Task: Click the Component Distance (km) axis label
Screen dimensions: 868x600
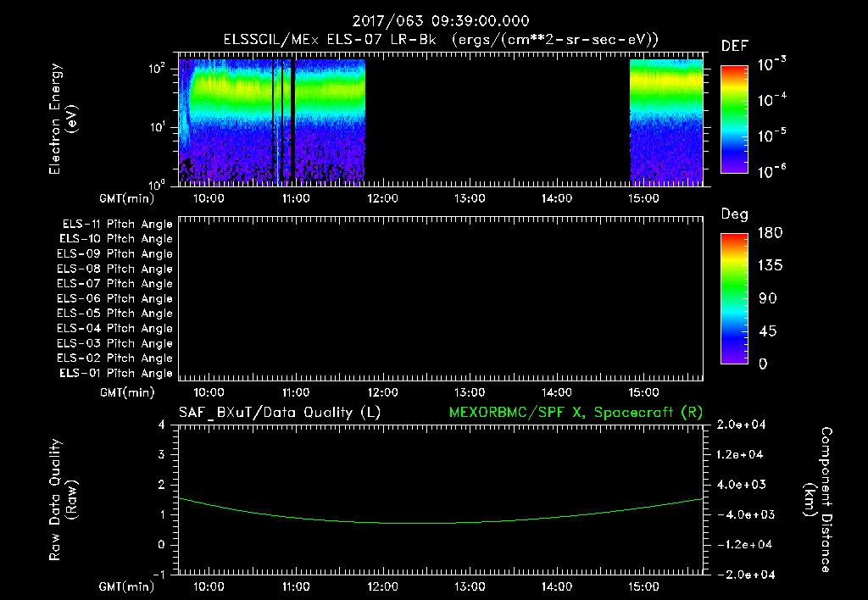Action: pos(818,500)
